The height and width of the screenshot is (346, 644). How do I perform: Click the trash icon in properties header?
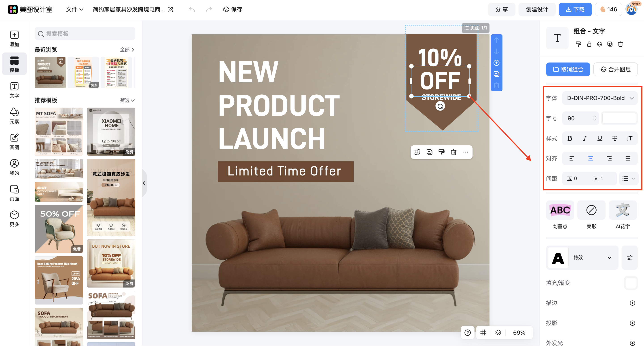pyautogui.click(x=620, y=44)
